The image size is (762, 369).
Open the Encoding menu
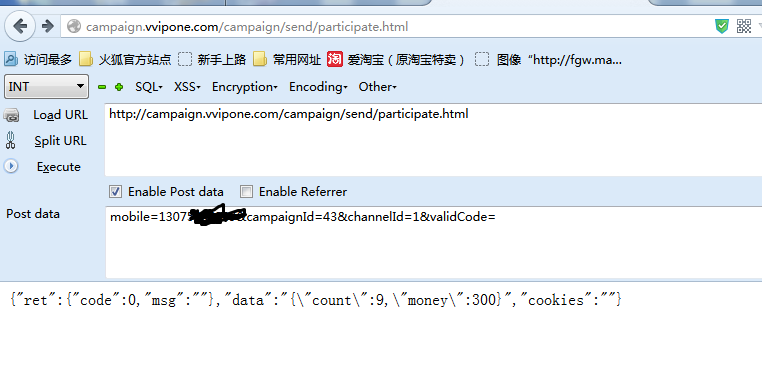click(x=318, y=87)
